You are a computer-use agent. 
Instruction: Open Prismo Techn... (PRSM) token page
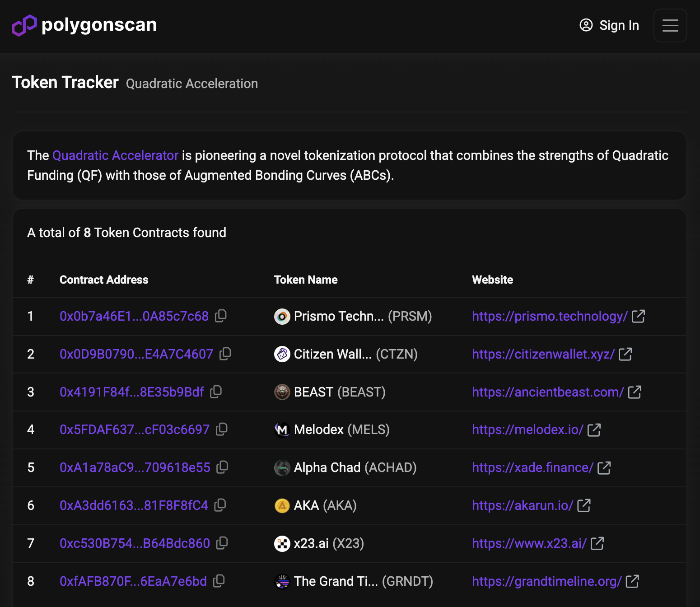click(x=363, y=316)
